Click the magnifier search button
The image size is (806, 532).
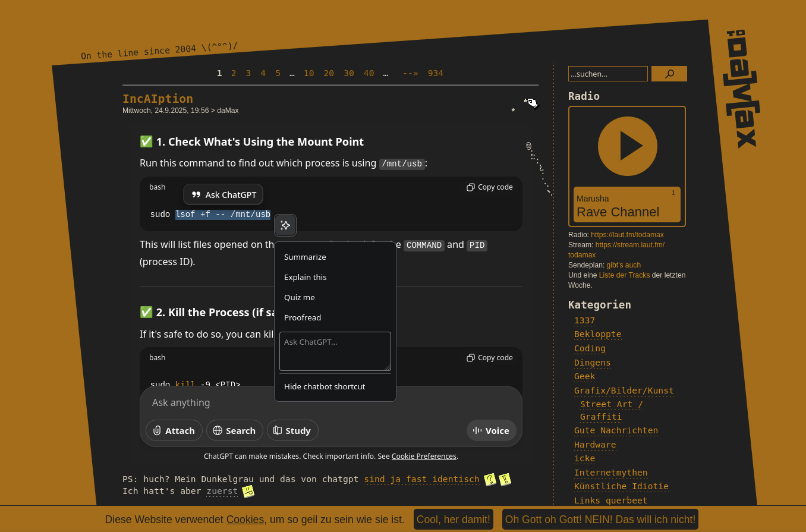(669, 74)
